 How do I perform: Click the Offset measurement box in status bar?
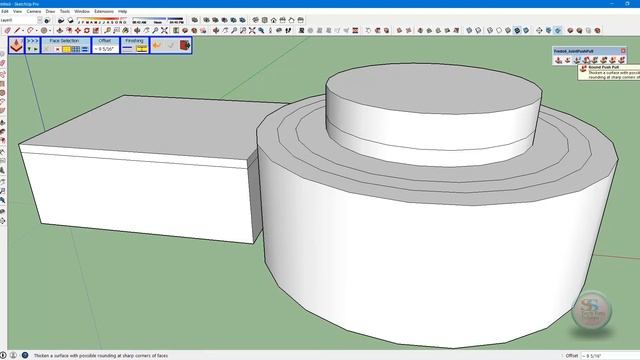[610, 356]
